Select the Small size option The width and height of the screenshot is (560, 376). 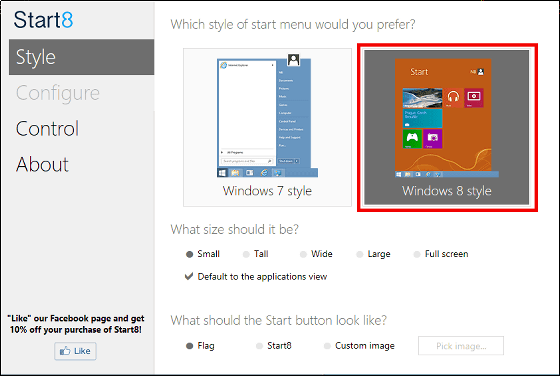click(203, 254)
